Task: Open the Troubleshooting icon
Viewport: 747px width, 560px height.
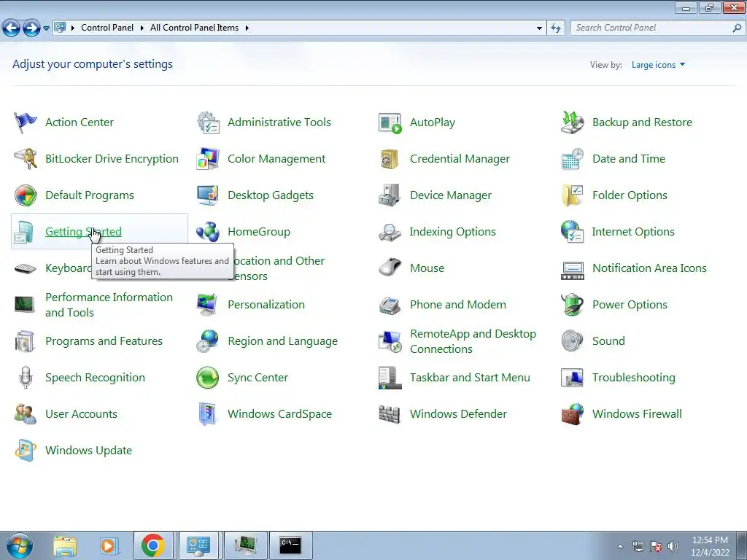Action: (572, 378)
